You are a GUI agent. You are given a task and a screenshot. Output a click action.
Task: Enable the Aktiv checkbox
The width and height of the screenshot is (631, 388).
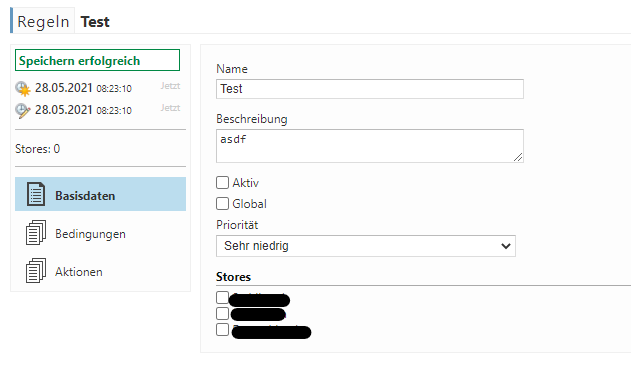(223, 183)
